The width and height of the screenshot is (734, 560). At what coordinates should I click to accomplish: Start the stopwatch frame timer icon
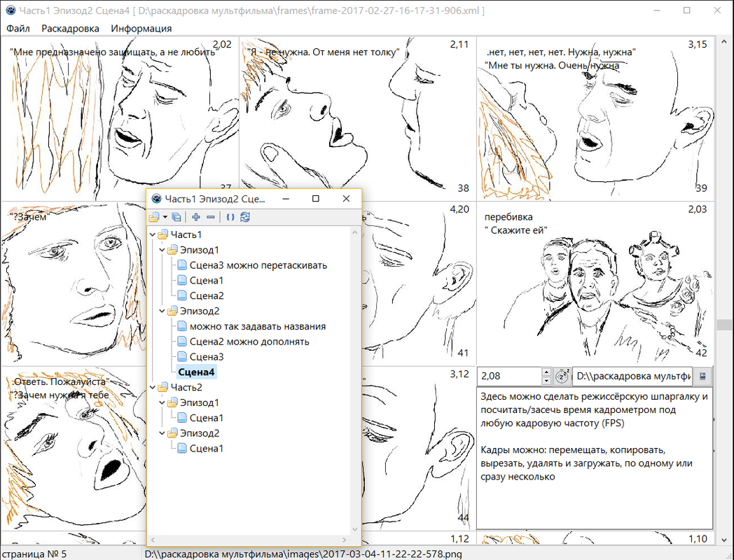[562, 376]
